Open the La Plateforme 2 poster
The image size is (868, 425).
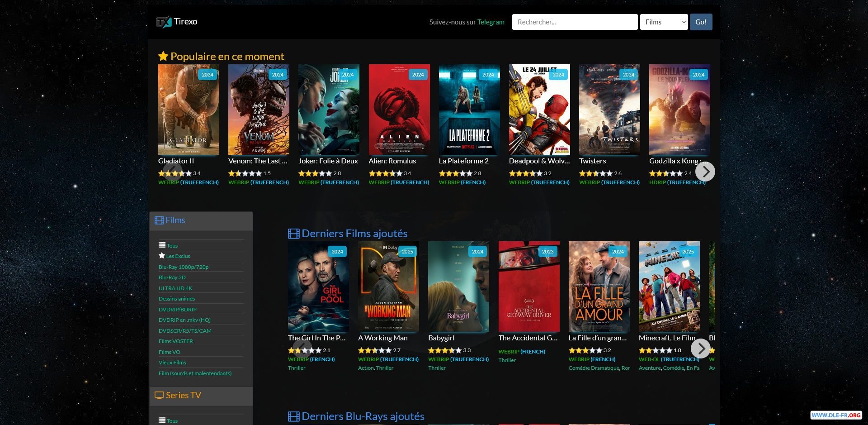469,110
